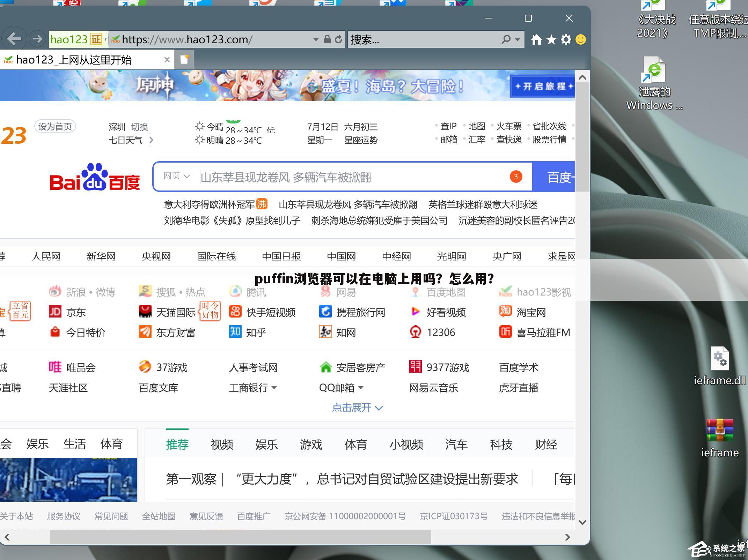Expand the QQ邮箱 dropdown

click(x=361, y=387)
